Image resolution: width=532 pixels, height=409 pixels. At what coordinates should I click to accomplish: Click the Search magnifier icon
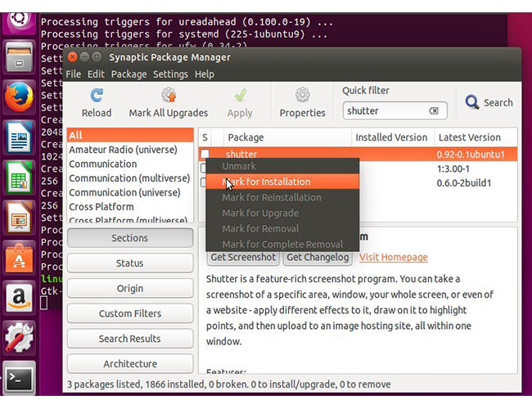point(472,102)
